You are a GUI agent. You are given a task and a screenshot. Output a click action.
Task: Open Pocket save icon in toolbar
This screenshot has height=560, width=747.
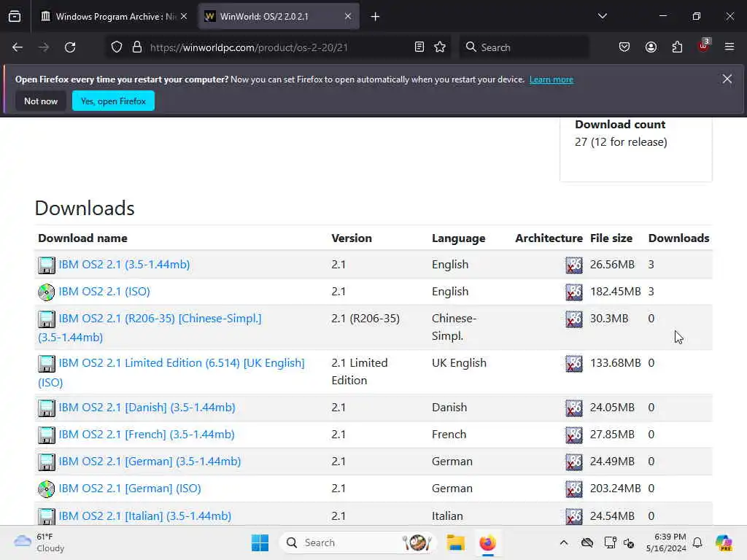point(624,47)
